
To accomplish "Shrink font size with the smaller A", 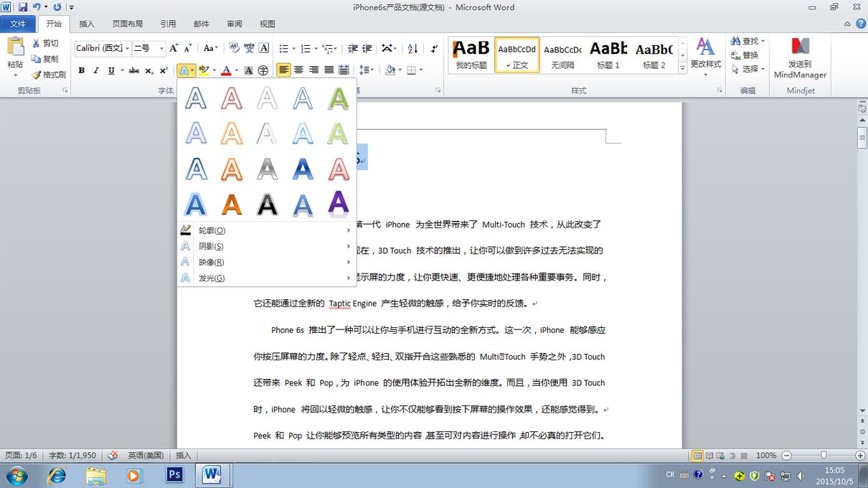I will [187, 48].
